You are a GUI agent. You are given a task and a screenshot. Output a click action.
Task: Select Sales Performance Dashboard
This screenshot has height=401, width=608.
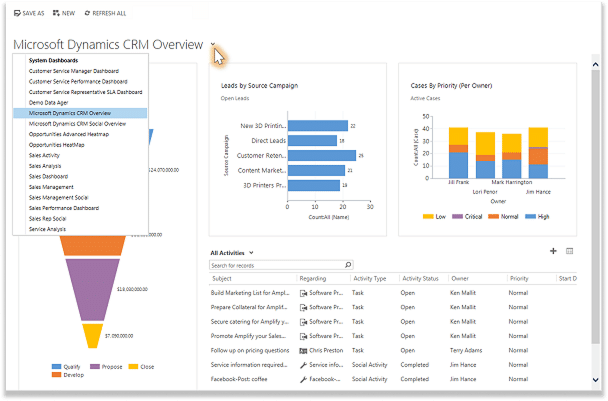point(64,208)
